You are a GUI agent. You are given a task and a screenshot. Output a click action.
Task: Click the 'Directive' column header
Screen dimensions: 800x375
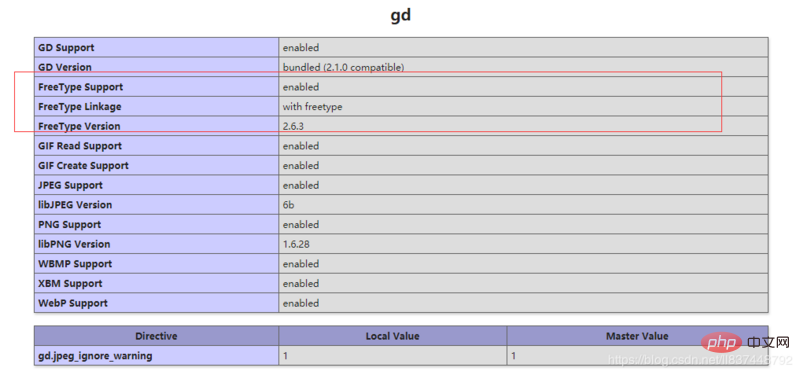click(x=157, y=336)
